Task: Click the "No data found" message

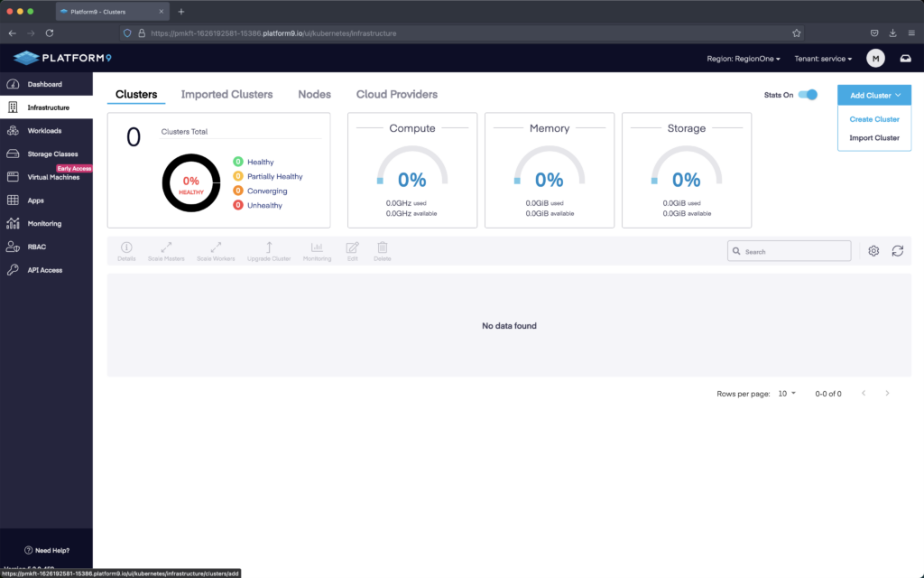Action: (x=509, y=325)
